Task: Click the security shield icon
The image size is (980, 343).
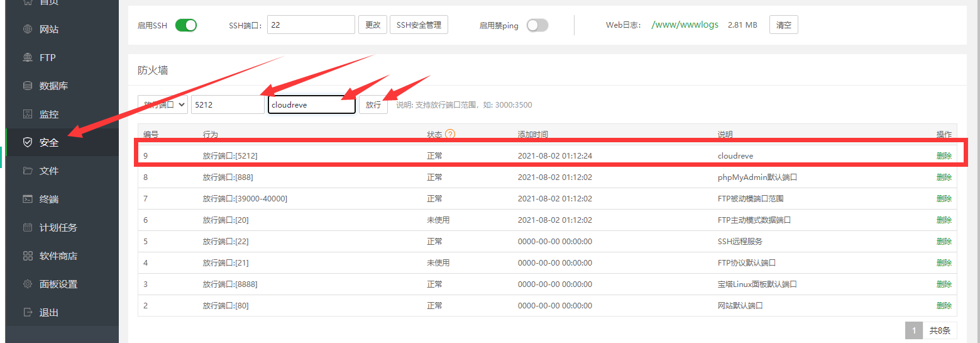Action: tap(28, 142)
